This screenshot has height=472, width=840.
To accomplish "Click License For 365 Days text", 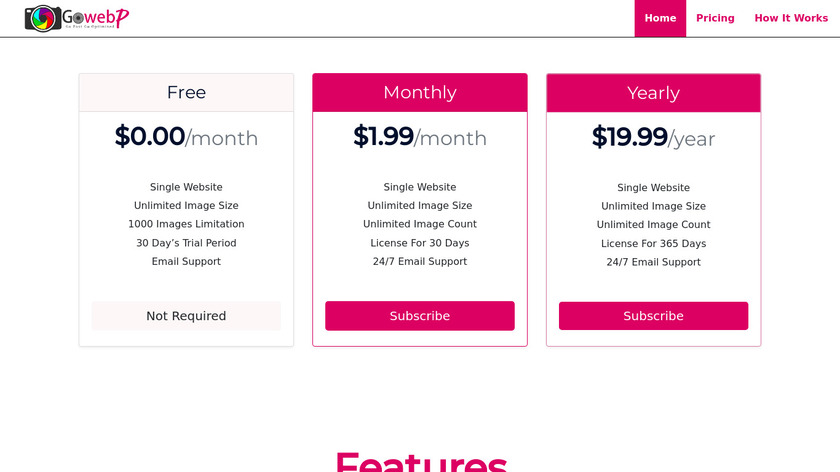I will [653, 244].
